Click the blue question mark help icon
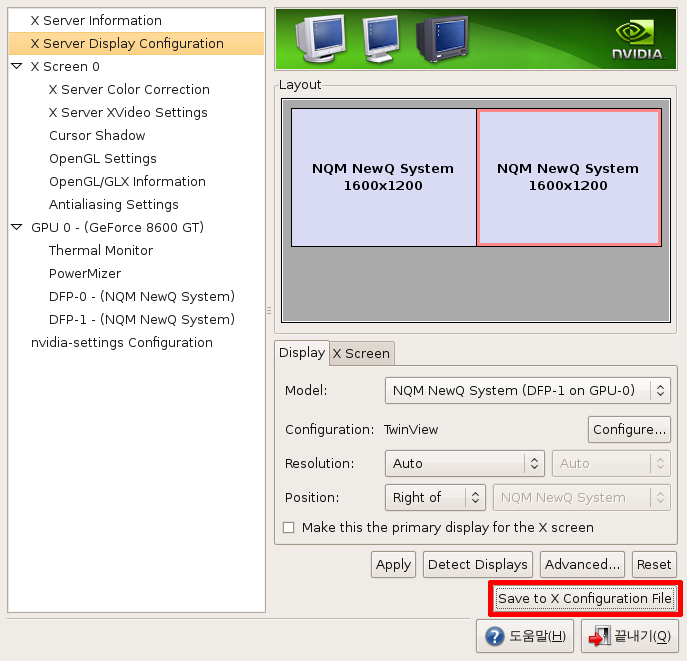The image size is (687, 661). coord(495,636)
